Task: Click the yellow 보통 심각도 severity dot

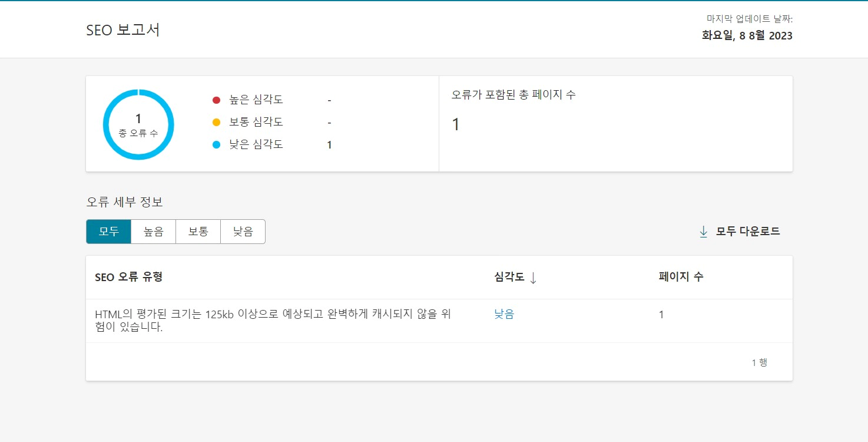Action: (216, 122)
